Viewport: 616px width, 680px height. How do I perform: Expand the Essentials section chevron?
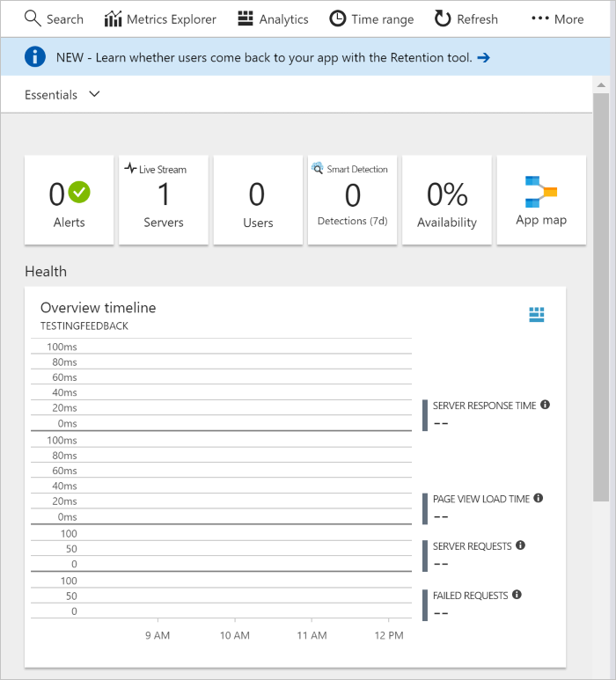[95, 94]
